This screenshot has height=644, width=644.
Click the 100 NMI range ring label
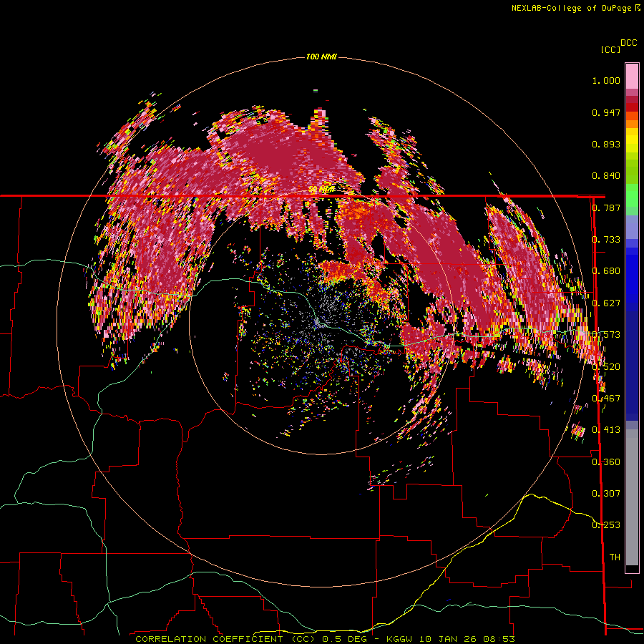321,57
